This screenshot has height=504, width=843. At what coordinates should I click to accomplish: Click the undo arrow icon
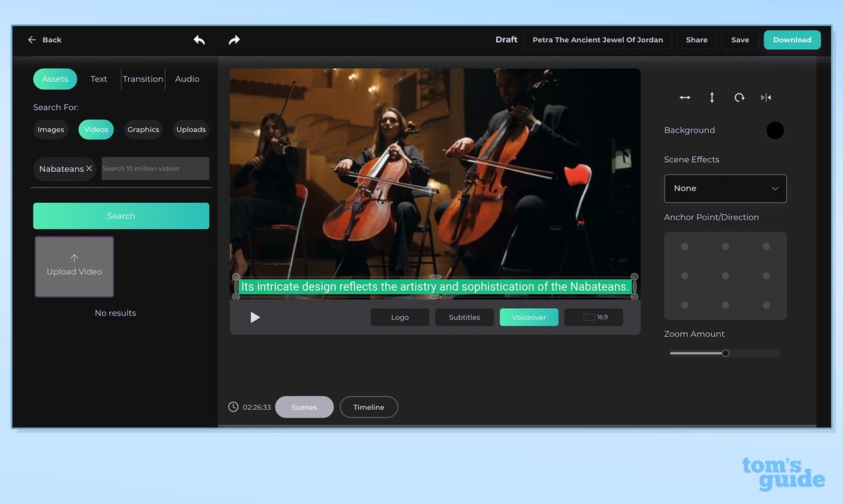200,40
